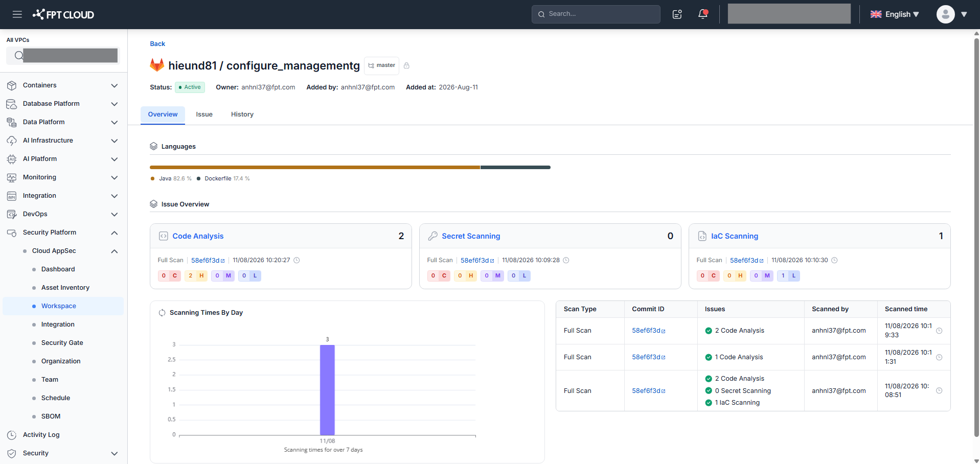The height and width of the screenshot is (464, 980).
Task: Click the AI Platform sidebar icon
Action: point(12,159)
